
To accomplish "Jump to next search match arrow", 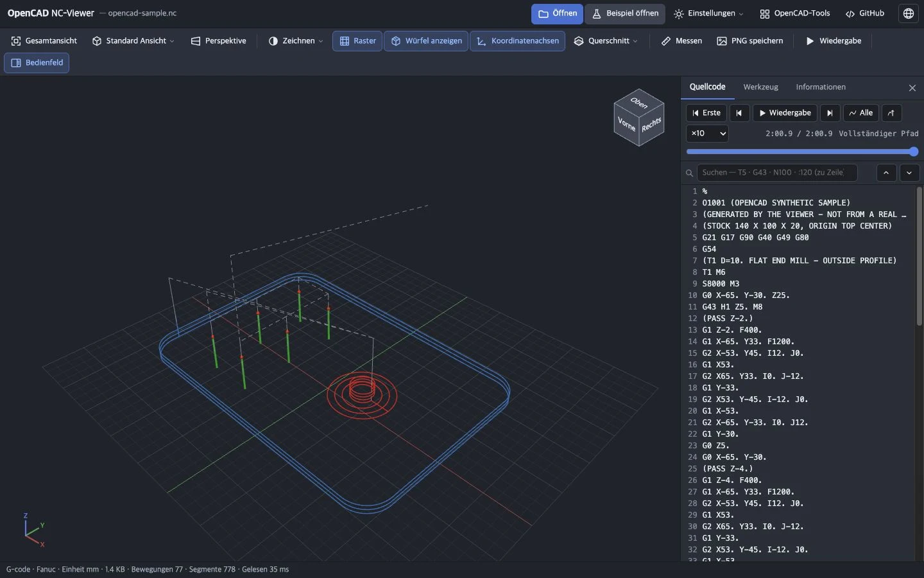I will 909,173.
